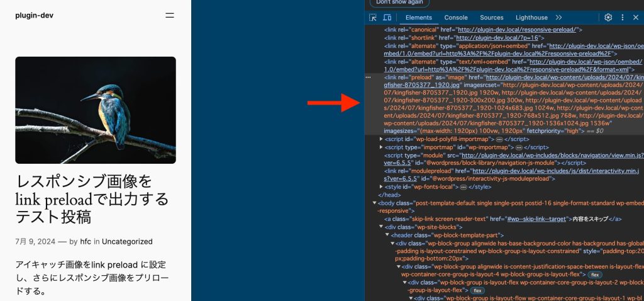This screenshot has height=301, width=644.
Task: Collapse the header wp-block-template-part node
Action: pyautogui.click(x=387, y=236)
